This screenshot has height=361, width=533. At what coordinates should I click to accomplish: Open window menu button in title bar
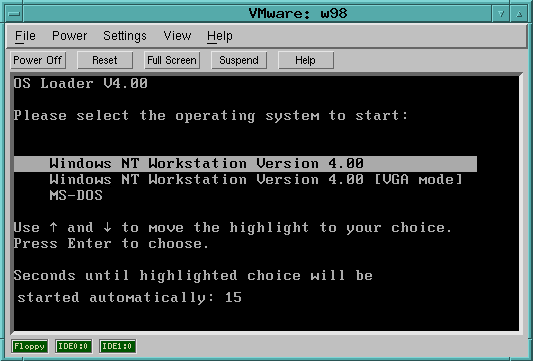coord(14,14)
